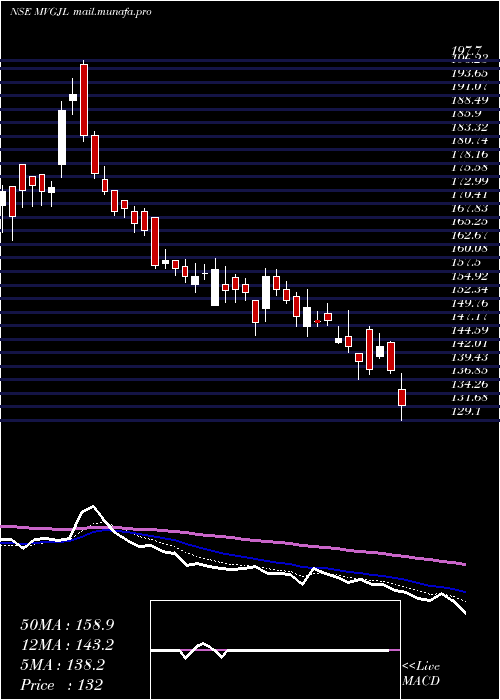This screenshot has width=500, height=700.
Task: Click the 5MA : 138.2 readout
Action: coord(62,665)
